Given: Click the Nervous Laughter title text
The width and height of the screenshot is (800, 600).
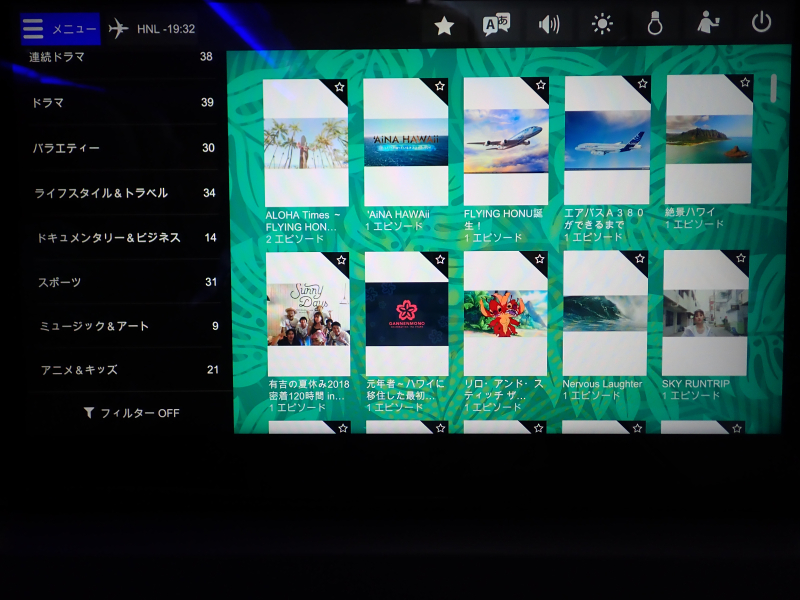Looking at the screenshot, I should [602, 384].
